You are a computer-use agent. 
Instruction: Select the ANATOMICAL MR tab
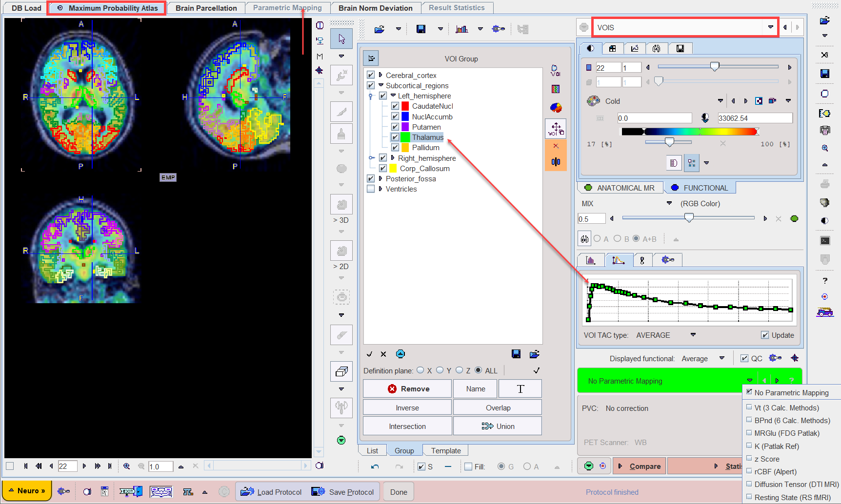tap(620, 188)
